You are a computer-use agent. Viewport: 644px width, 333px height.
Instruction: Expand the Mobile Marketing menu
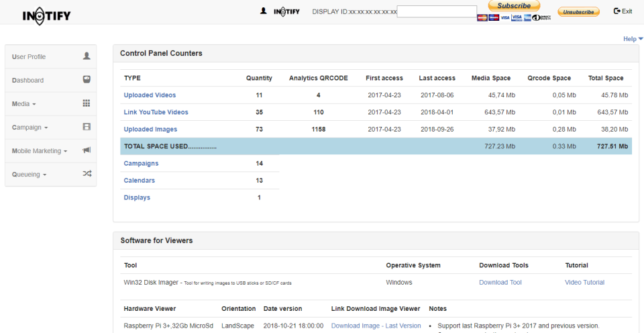(40, 151)
